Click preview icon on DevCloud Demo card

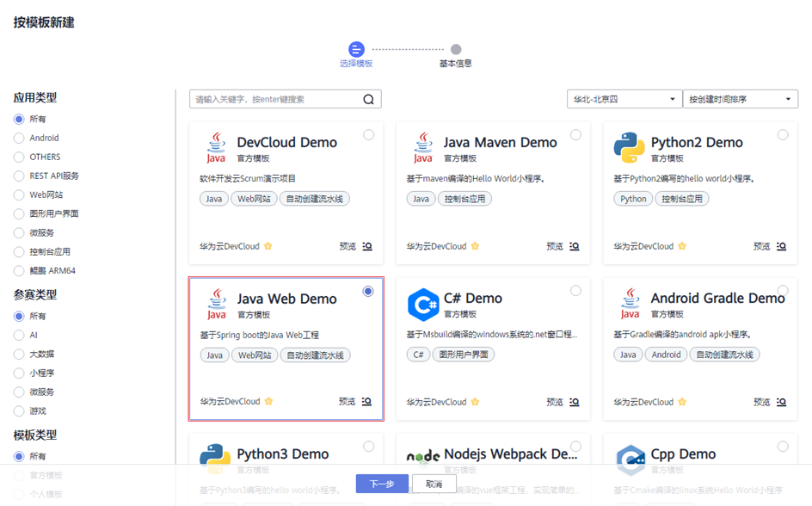367,246
